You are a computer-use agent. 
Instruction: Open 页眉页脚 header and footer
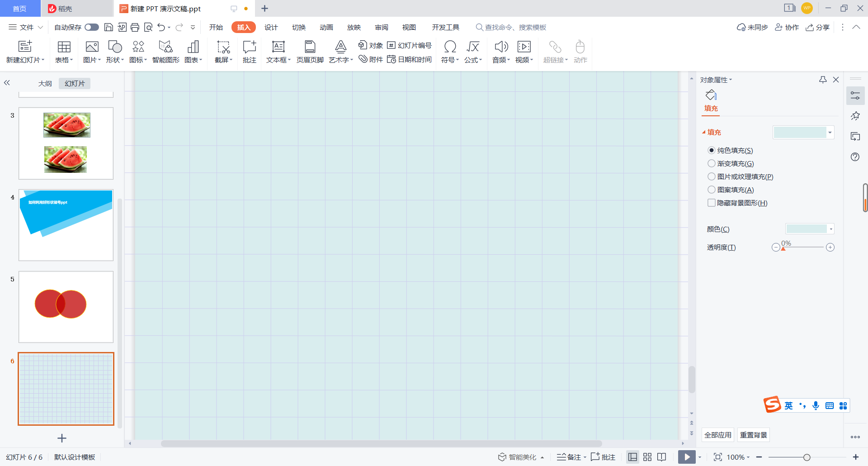tap(310, 52)
